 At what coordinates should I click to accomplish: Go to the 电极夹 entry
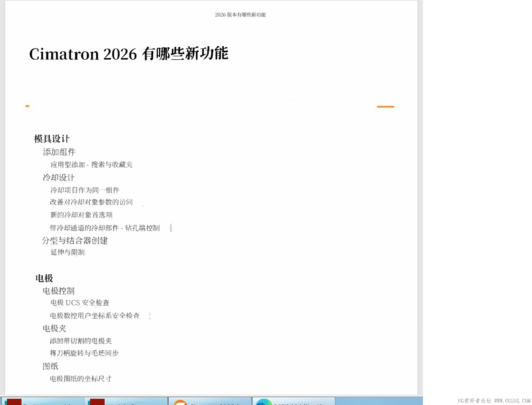pos(54,328)
